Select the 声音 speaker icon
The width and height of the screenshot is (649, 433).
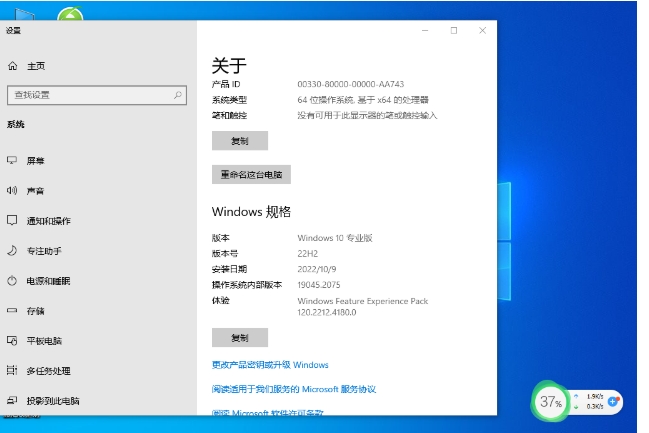tap(13, 190)
